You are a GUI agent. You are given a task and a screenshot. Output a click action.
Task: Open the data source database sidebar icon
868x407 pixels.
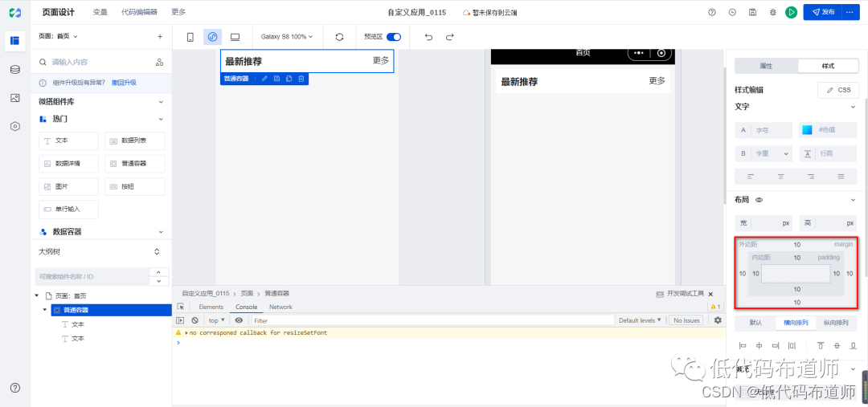pos(15,69)
